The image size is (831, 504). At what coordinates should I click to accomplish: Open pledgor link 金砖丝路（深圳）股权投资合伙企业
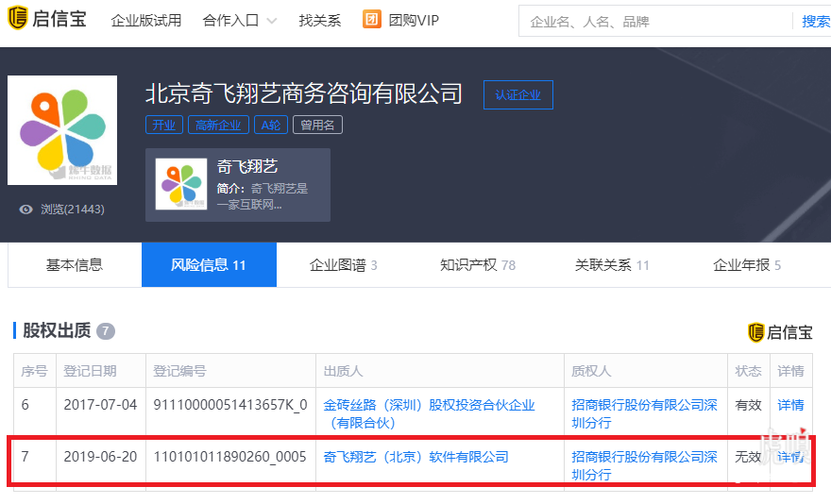click(x=429, y=414)
